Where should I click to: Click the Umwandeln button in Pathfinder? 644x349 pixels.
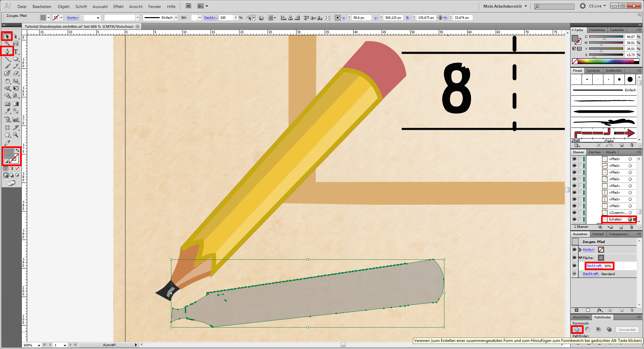tap(627, 330)
